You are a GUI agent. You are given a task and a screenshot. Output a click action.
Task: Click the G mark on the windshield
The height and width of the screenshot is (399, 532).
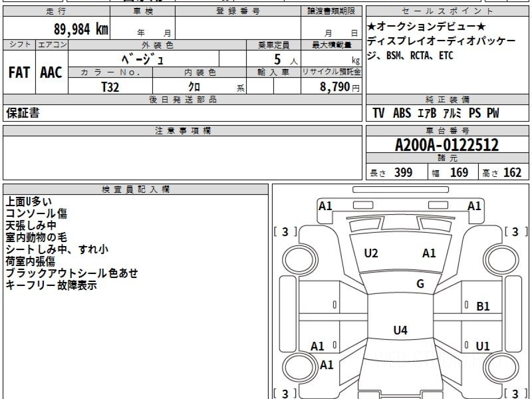coord(420,284)
